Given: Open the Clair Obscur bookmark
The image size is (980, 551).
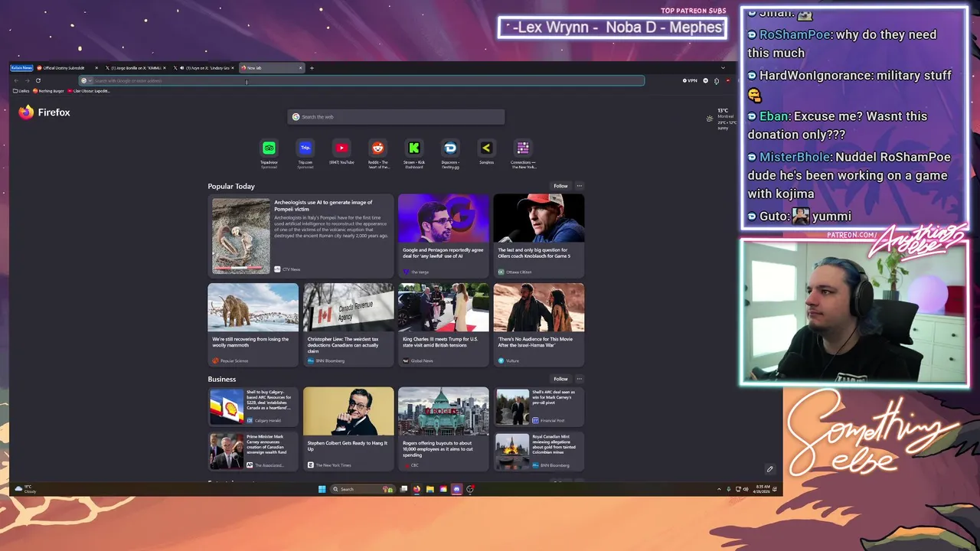Looking at the screenshot, I should tap(89, 91).
